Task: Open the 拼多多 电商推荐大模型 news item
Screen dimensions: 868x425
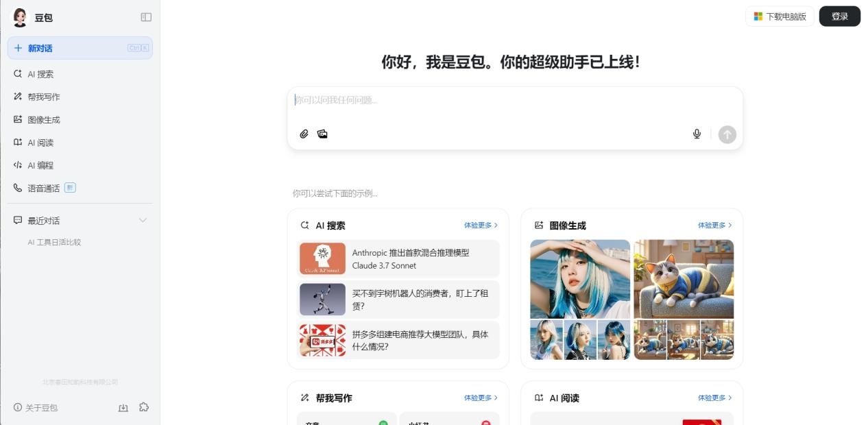Action: (398, 340)
